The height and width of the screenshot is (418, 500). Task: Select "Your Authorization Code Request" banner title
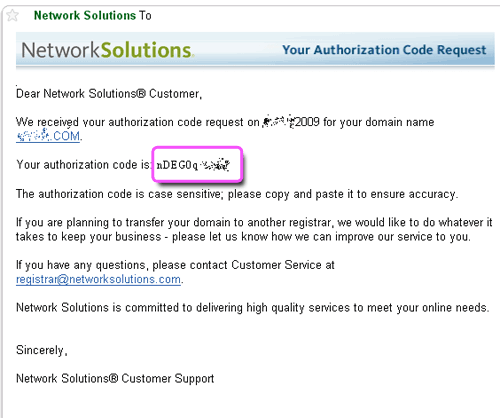coord(384,50)
